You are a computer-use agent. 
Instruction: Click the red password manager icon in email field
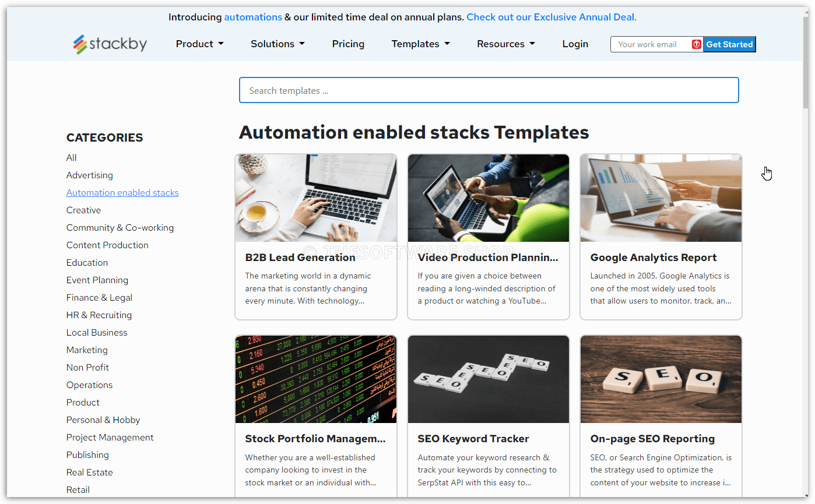point(697,44)
